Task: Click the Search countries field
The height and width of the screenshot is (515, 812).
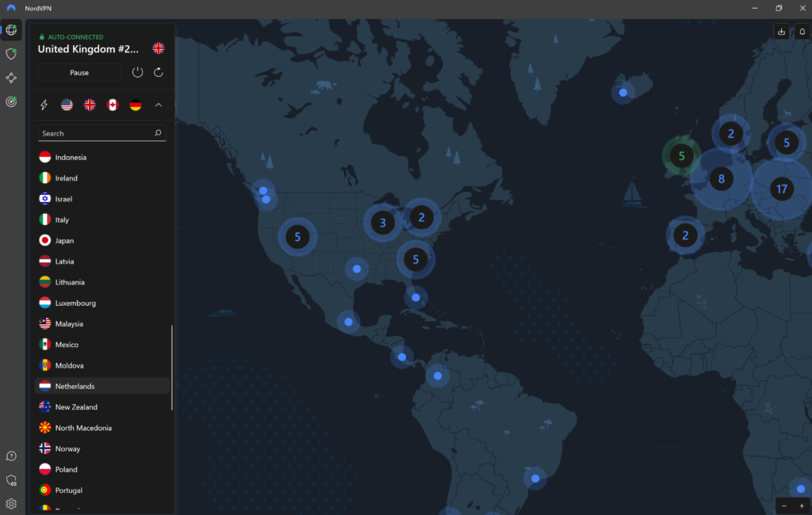Action: 102,134
